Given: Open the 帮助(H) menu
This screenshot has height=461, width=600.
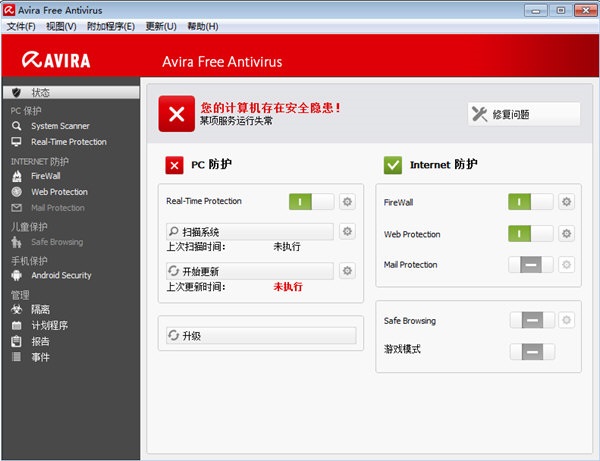Looking at the screenshot, I should (203, 26).
